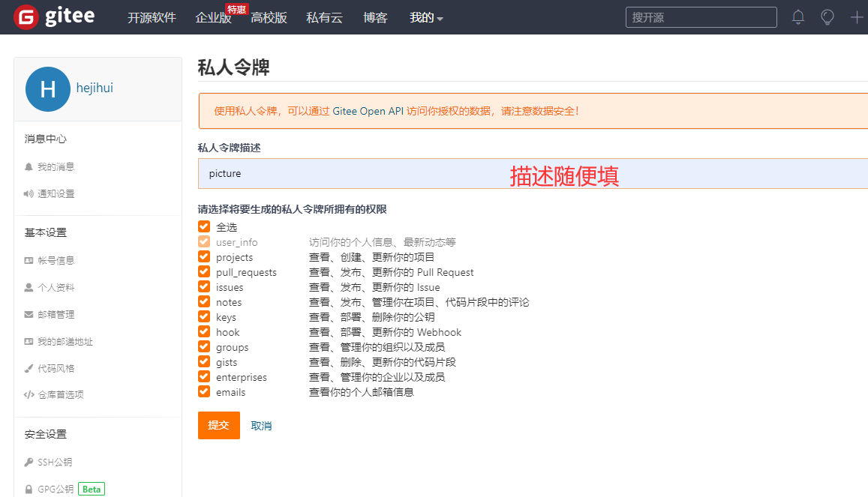Uncheck the emails permission checkbox

click(204, 392)
